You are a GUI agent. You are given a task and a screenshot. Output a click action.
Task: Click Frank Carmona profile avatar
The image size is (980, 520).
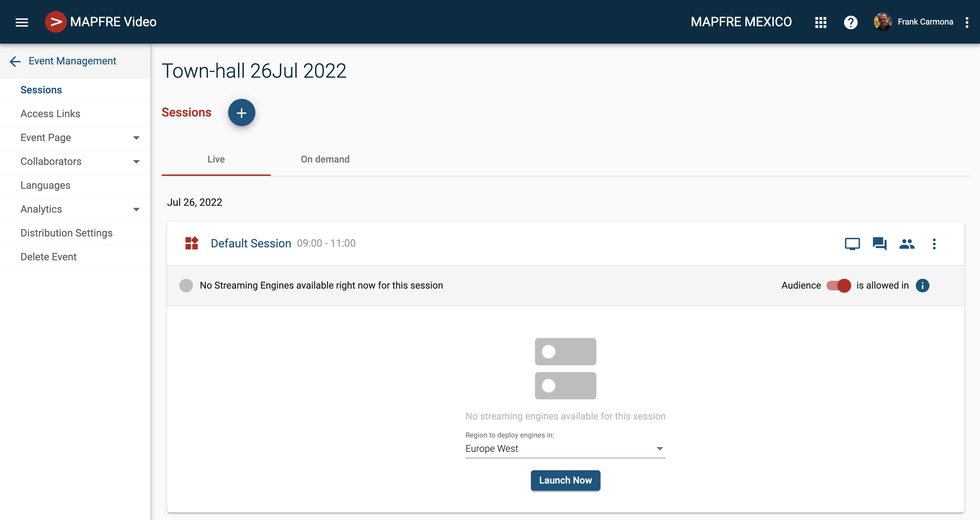pyautogui.click(x=882, y=22)
